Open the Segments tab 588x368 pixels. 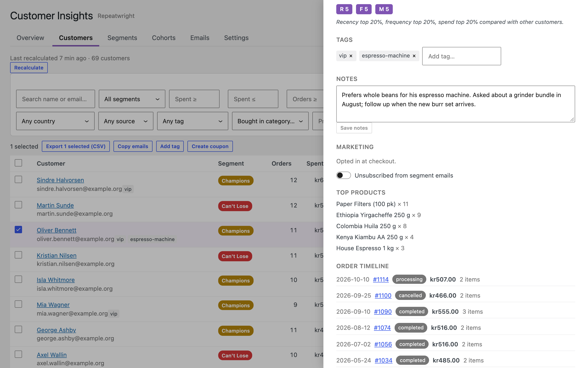(x=122, y=38)
